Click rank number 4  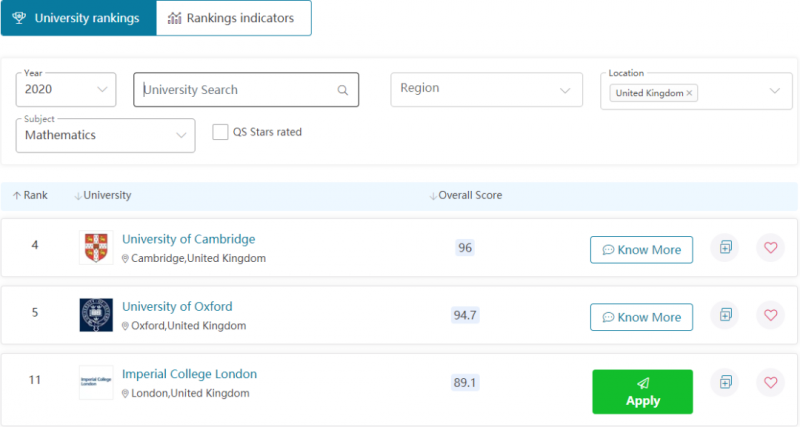pyautogui.click(x=35, y=245)
